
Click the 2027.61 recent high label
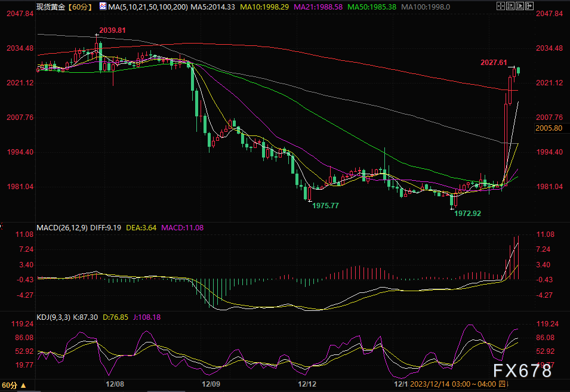[x=494, y=62]
